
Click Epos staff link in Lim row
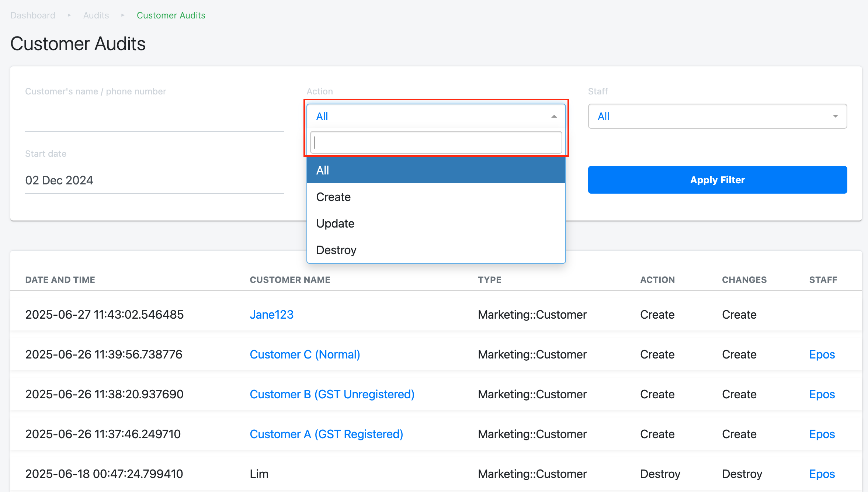(822, 474)
